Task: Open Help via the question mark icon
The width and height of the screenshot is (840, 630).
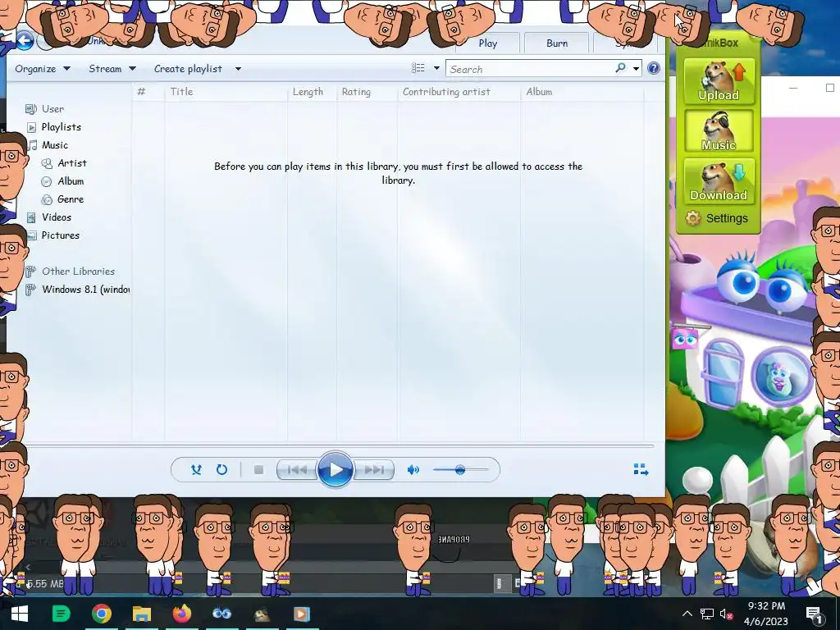Action: (654, 68)
